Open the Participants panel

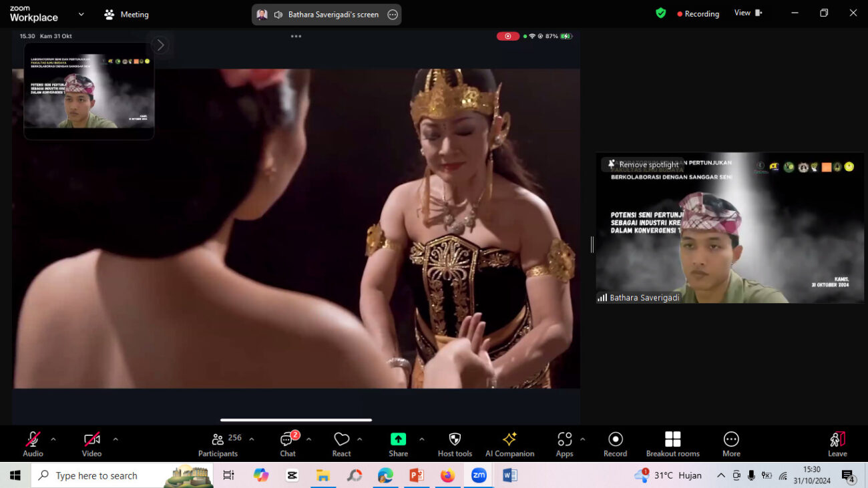(218, 444)
